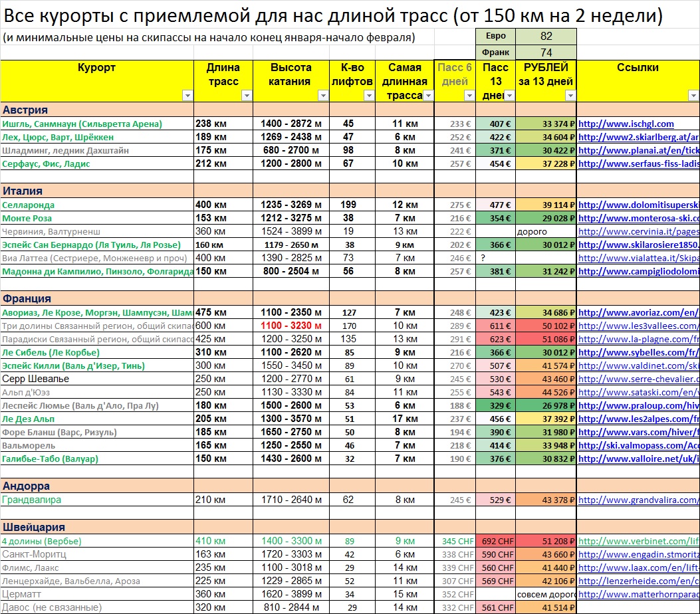Open the laax.com link
Screen dimensions: 700x614
[x=639, y=567]
